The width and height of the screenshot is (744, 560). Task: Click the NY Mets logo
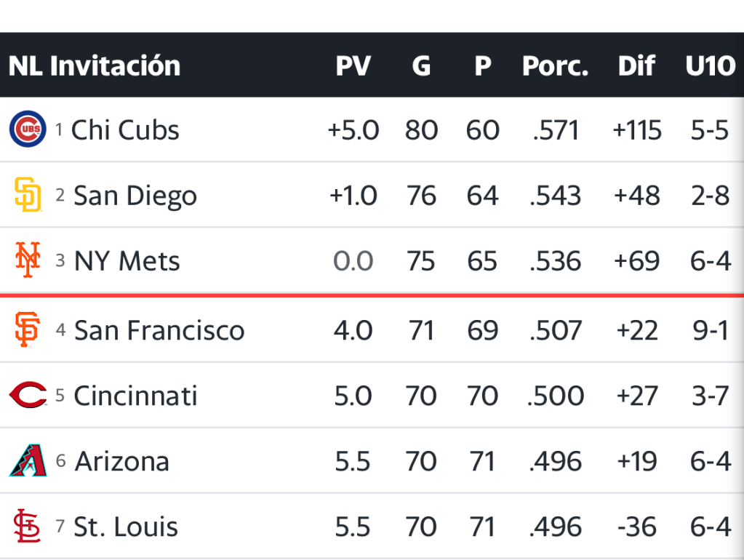pyautogui.click(x=28, y=260)
